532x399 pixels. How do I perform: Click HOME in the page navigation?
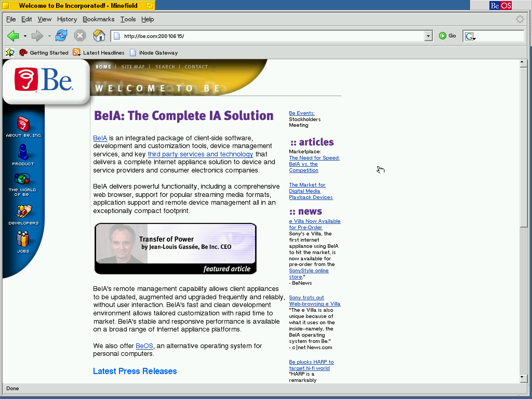coord(103,67)
